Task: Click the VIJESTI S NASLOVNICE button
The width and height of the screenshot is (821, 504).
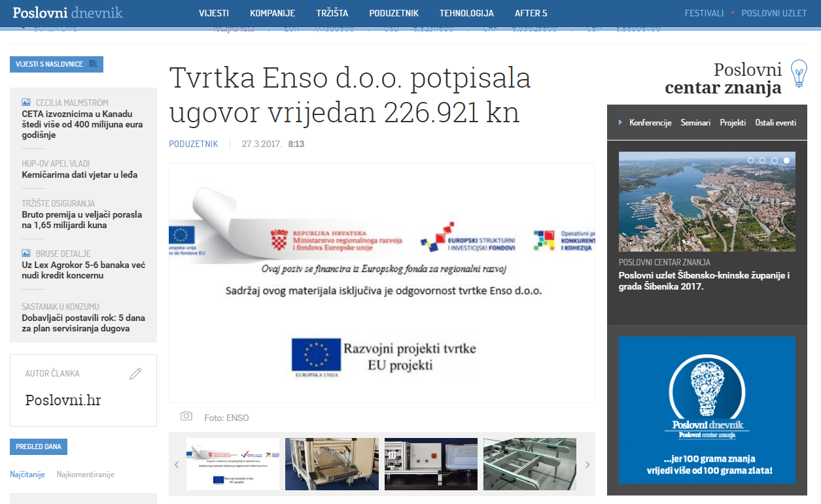Action: pos(56,64)
